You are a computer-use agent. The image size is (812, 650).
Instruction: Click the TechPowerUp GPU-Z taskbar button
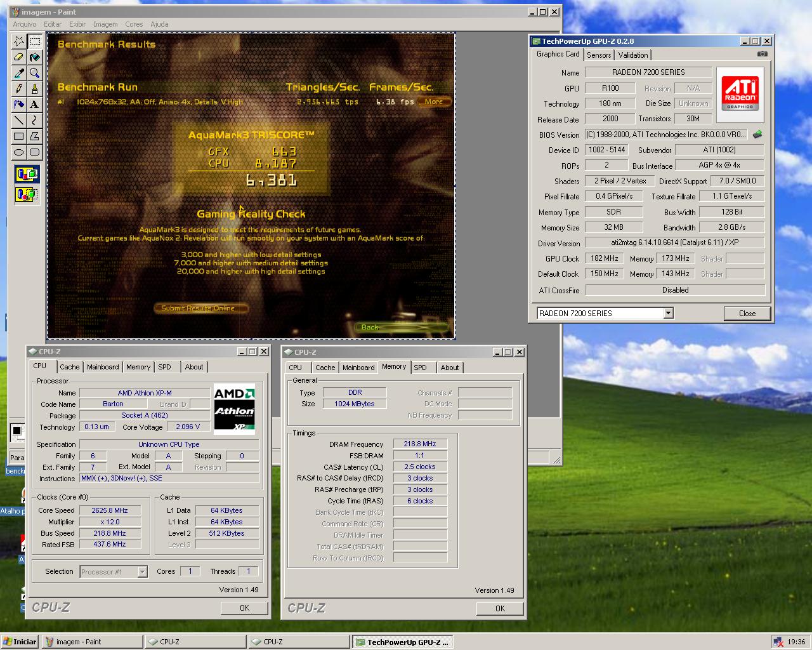[402, 642]
